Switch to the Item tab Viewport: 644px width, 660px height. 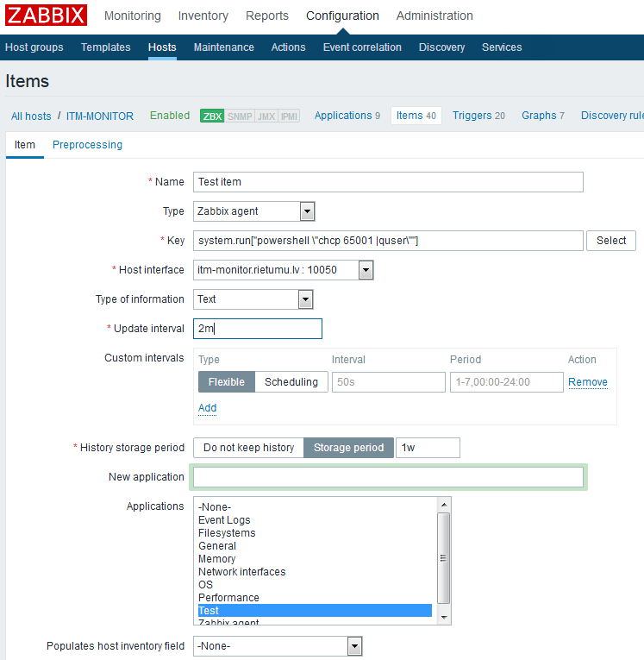coord(25,145)
